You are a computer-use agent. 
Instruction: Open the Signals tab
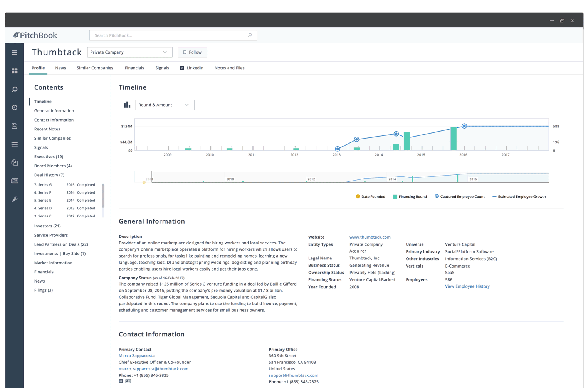click(162, 68)
